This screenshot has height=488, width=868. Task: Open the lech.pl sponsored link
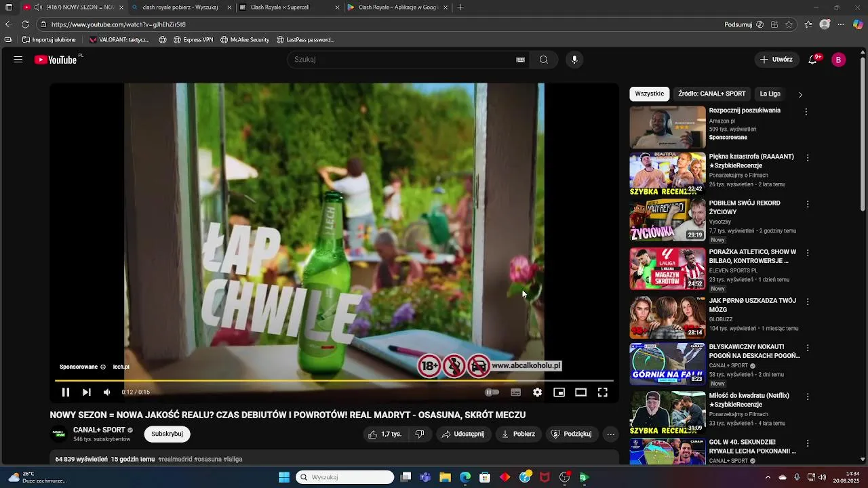pyautogui.click(x=121, y=367)
